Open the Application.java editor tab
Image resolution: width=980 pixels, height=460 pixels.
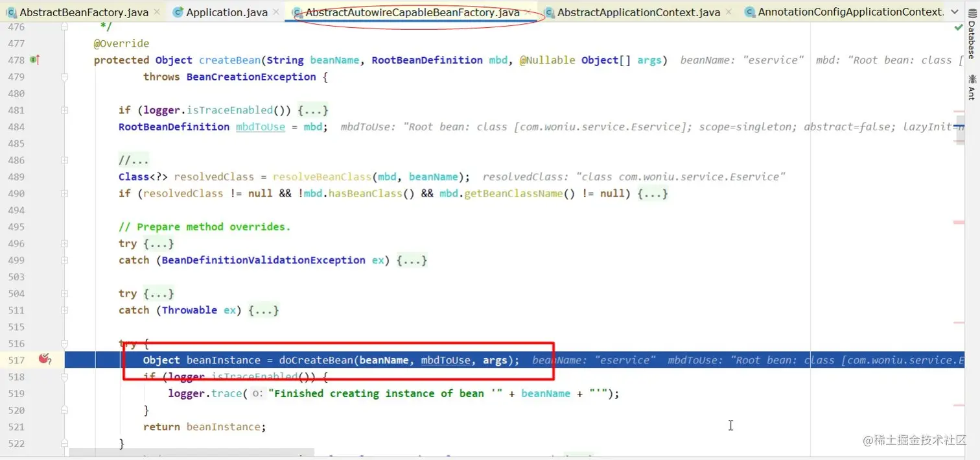(227, 12)
